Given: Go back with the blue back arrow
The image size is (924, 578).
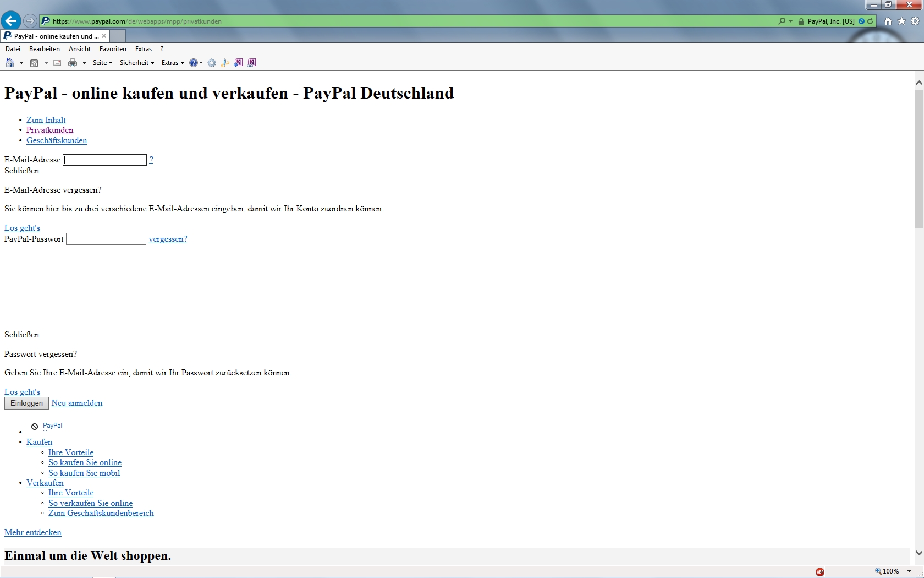Looking at the screenshot, I should coord(11,21).
